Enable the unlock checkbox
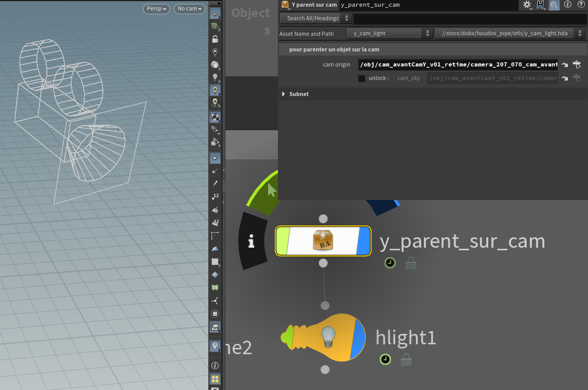This screenshot has height=390, width=588. [362, 78]
